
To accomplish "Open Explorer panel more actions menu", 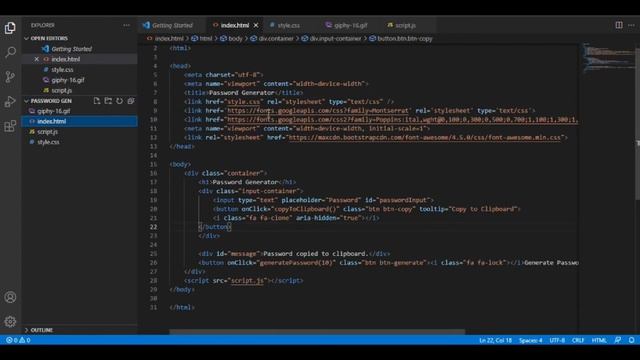I will pyautogui.click(x=127, y=25).
